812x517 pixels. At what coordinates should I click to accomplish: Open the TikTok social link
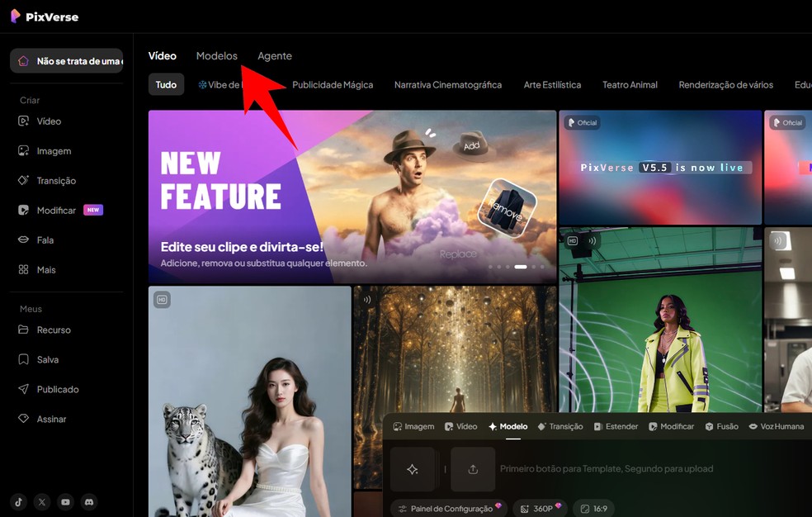(x=18, y=502)
